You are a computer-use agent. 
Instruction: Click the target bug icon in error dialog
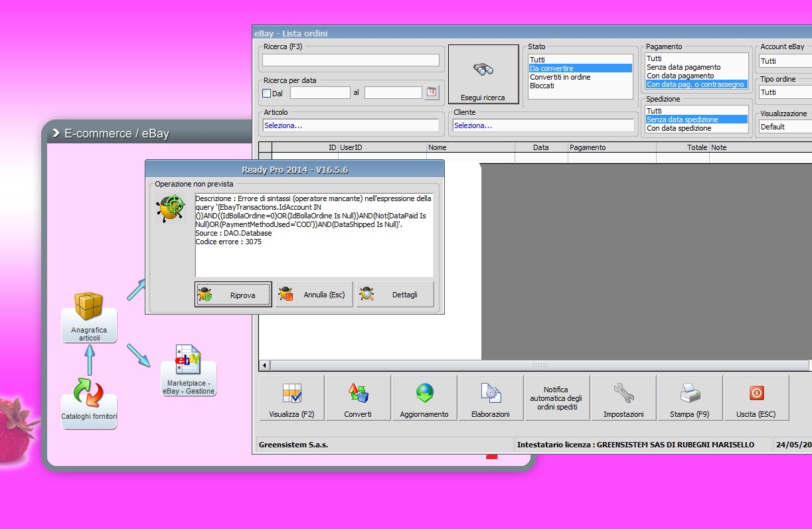pyautogui.click(x=171, y=208)
